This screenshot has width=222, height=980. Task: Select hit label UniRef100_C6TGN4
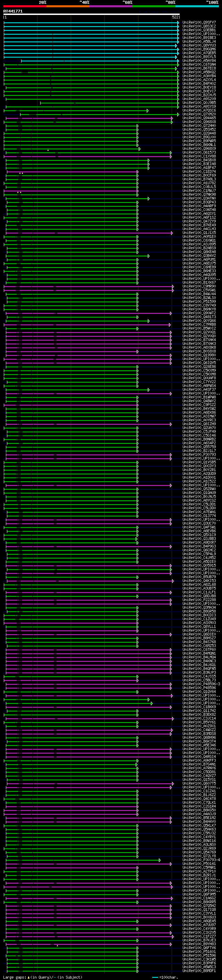(199, 65)
